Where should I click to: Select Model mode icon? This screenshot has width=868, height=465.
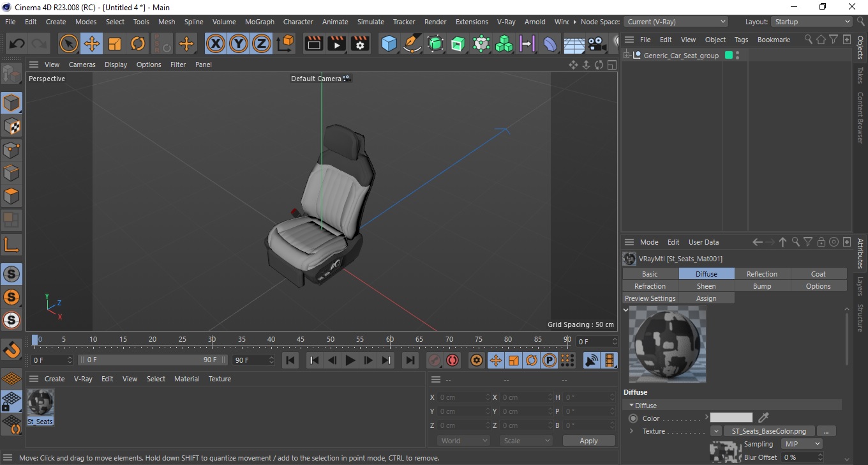point(11,103)
